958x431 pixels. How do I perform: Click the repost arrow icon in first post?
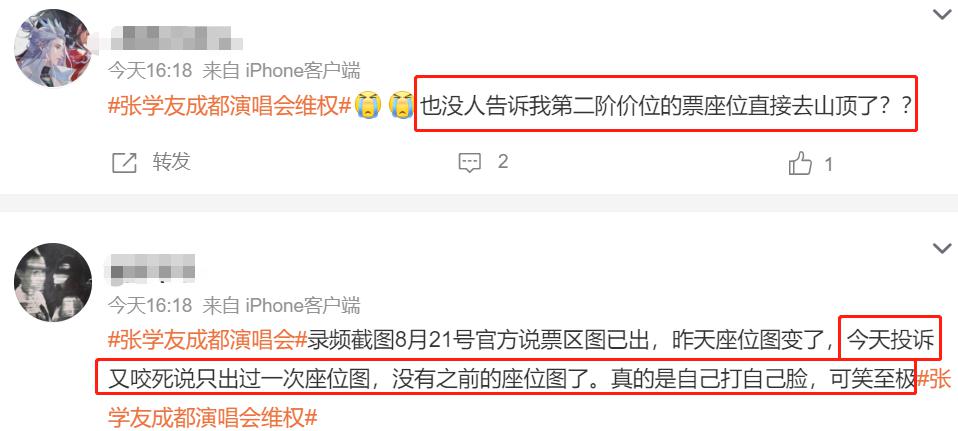[125, 163]
